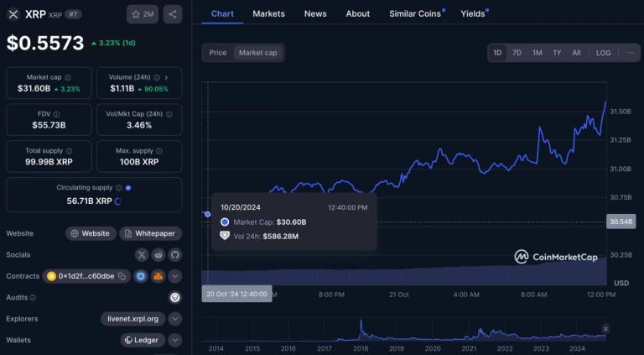This screenshot has width=644, height=355.
Task: Switch to the Similar Coins tab
Action: tap(415, 13)
